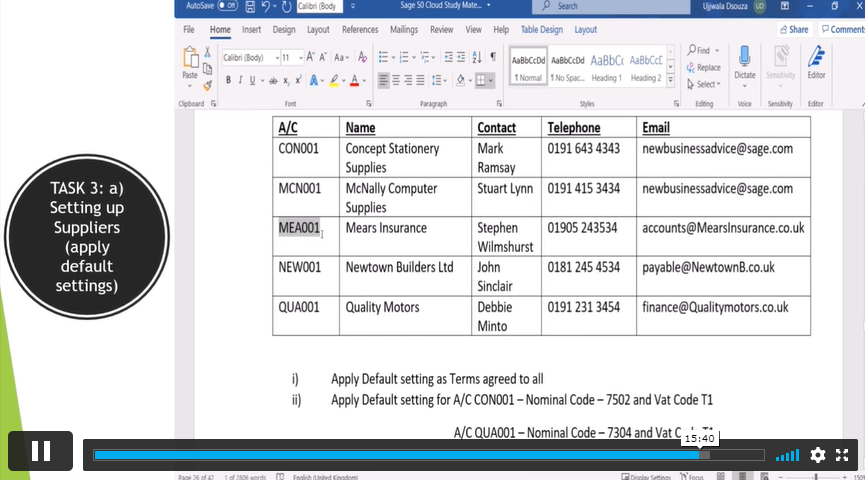Click the MEA001 account code cell
The height and width of the screenshot is (480, 865).
tap(306, 236)
